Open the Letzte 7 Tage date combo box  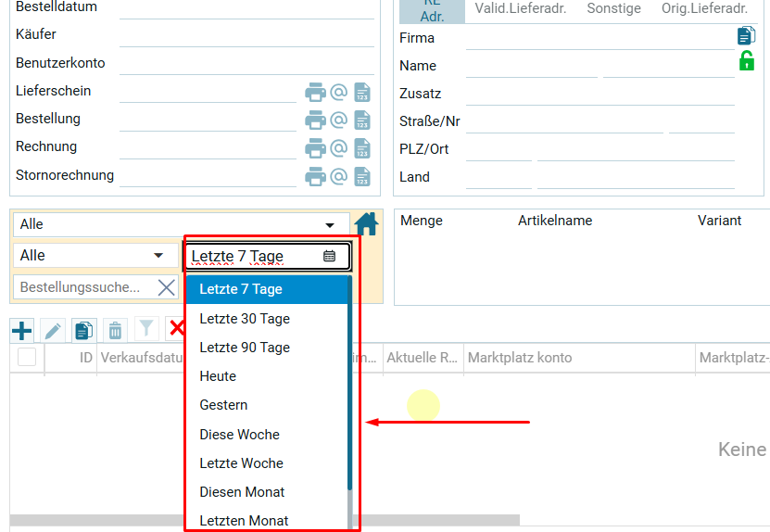pyautogui.click(x=267, y=257)
